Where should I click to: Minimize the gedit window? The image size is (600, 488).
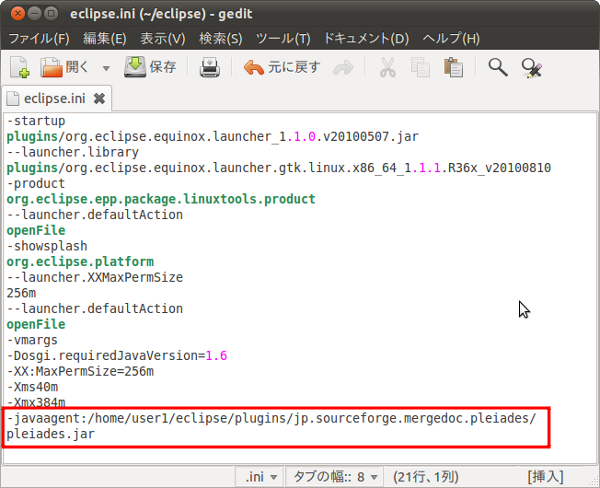34,14
